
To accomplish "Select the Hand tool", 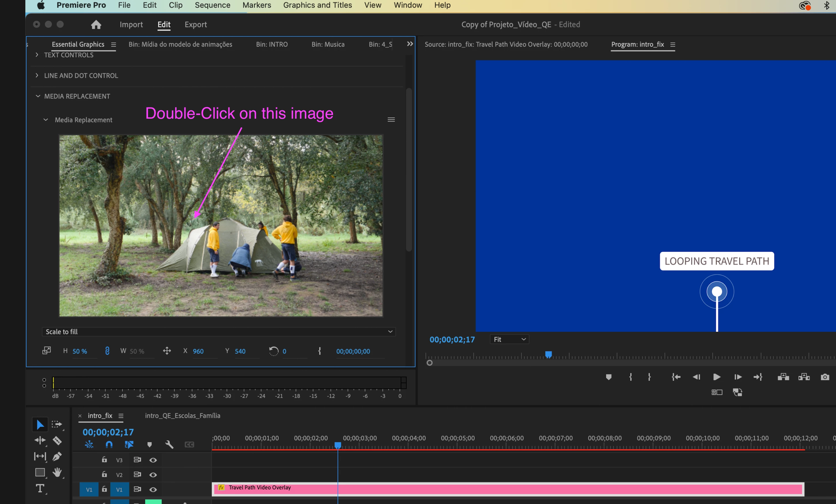I will coord(57,472).
